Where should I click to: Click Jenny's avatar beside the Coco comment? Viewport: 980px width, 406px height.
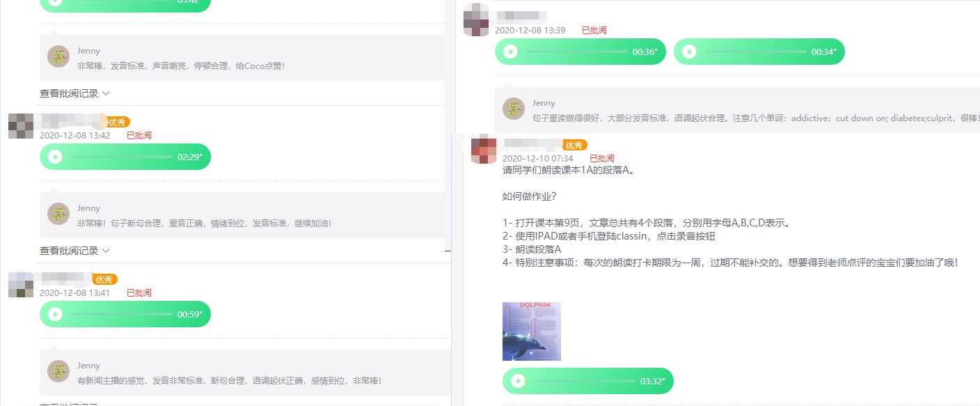coord(58,56)
